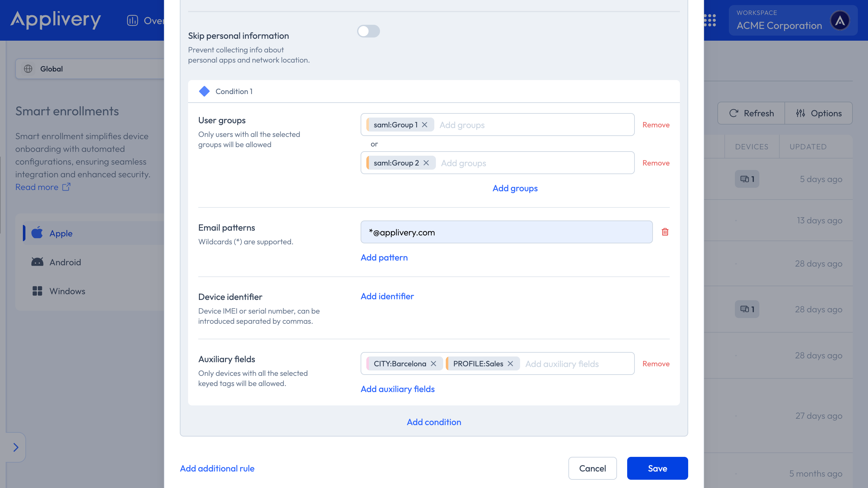The height and width of the screenshot is (488, 868).
Task: Delete the *@applivery.com email pattern with trash icon
Action: (665, 232)
